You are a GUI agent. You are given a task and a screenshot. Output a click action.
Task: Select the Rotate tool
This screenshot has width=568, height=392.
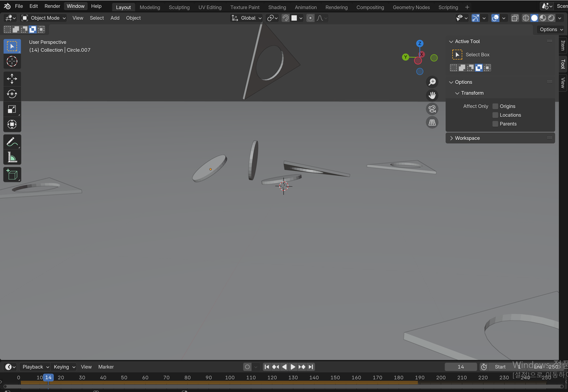[x=12, y=94]
